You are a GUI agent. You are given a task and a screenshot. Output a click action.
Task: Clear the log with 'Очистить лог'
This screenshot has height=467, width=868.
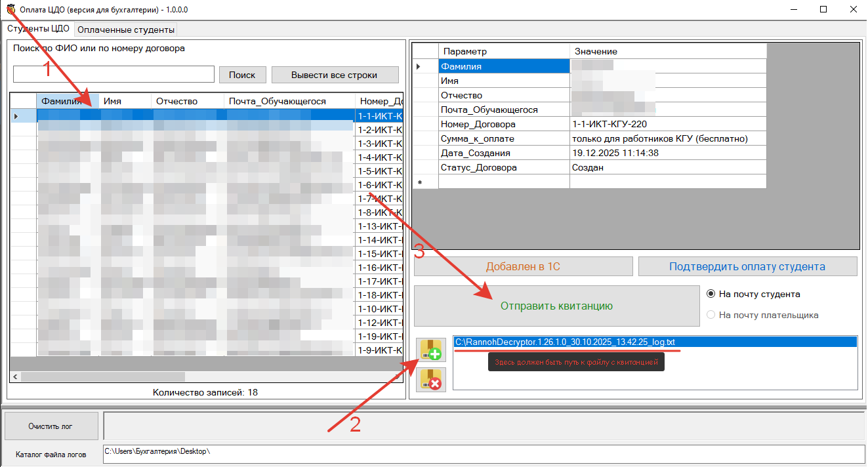click(x=51, y=426)
